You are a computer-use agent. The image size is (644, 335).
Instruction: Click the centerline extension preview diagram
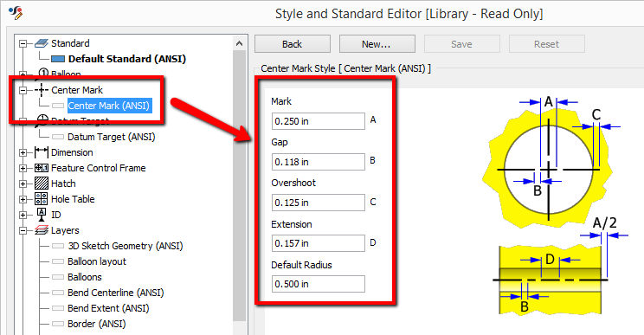pyautogui.click(x=551, y=279)
